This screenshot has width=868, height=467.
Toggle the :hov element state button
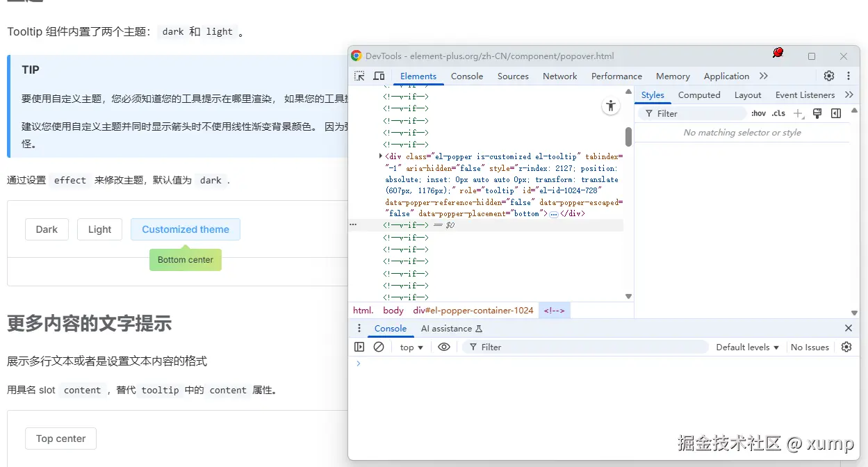tap(758, 113)
